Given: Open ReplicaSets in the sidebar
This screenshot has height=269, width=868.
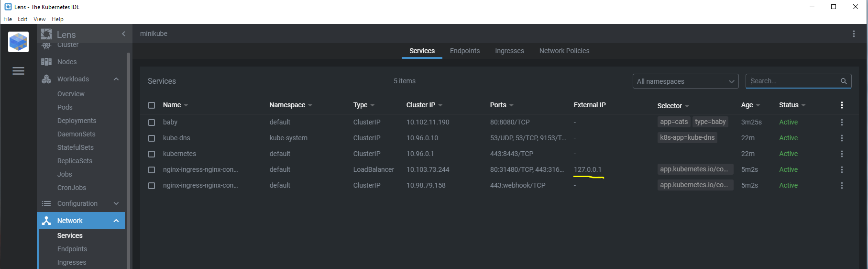Looking at the screenshot, I should pyautogui.click(x=75, y=161).
